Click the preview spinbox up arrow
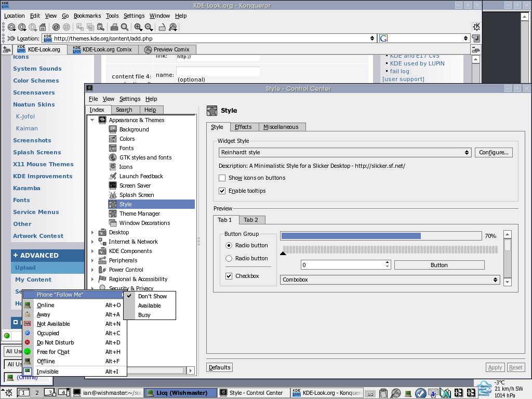Image resolution: width=532 pixels, height=399 pixels. coord(388,262)
